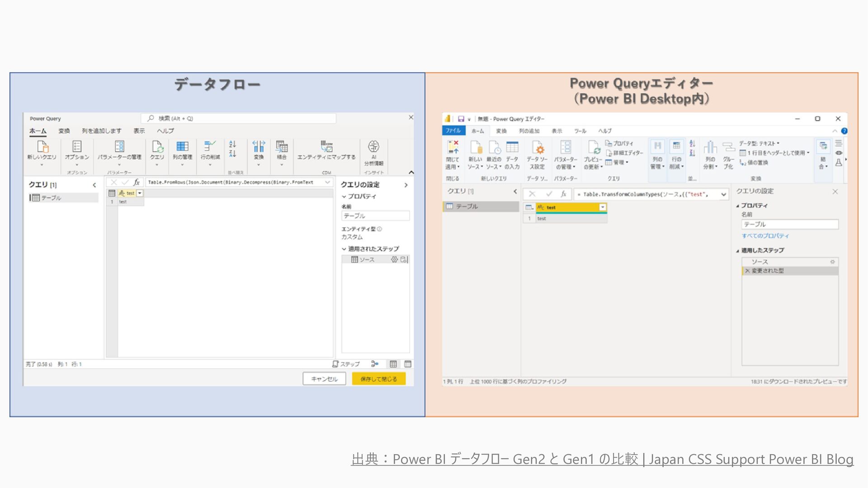
Task: Collapse the クエリ [1] pane in Desktop editor
Action: (515, 192)
